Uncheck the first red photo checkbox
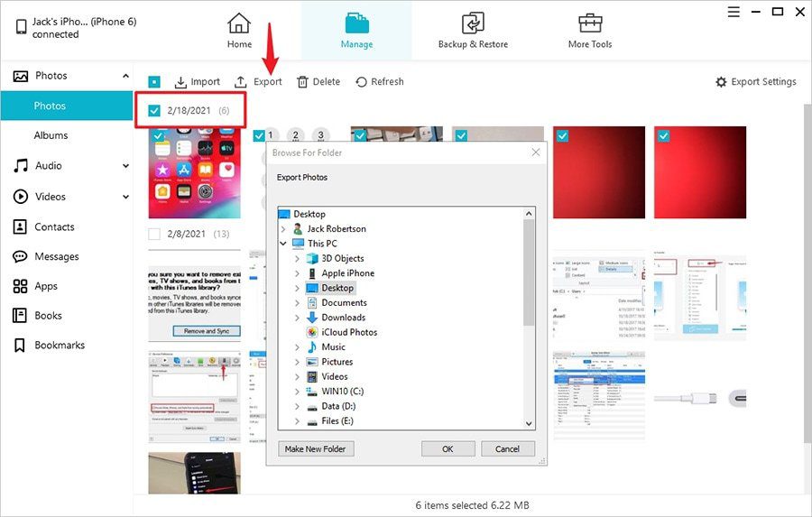The height and width of the screenshot is (517, 812). 562,135
